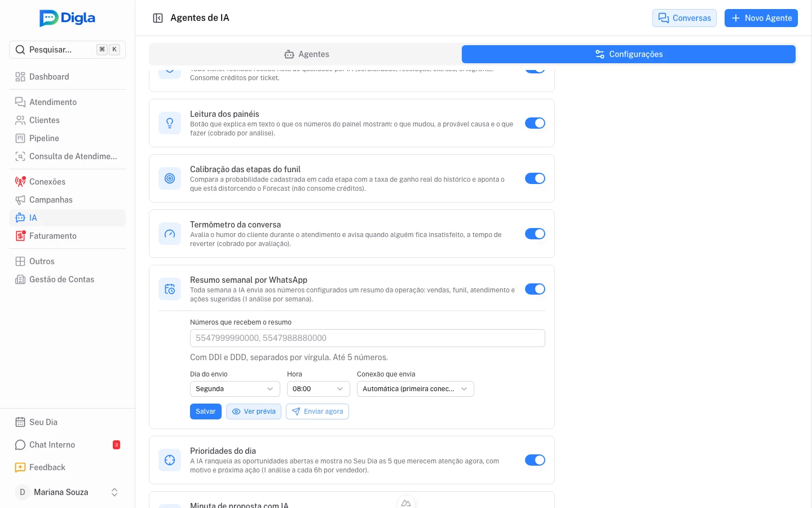This screenshot has height=508, width=812.
Task: Open Atendimento in sidebar
Action: coord(67,102)
